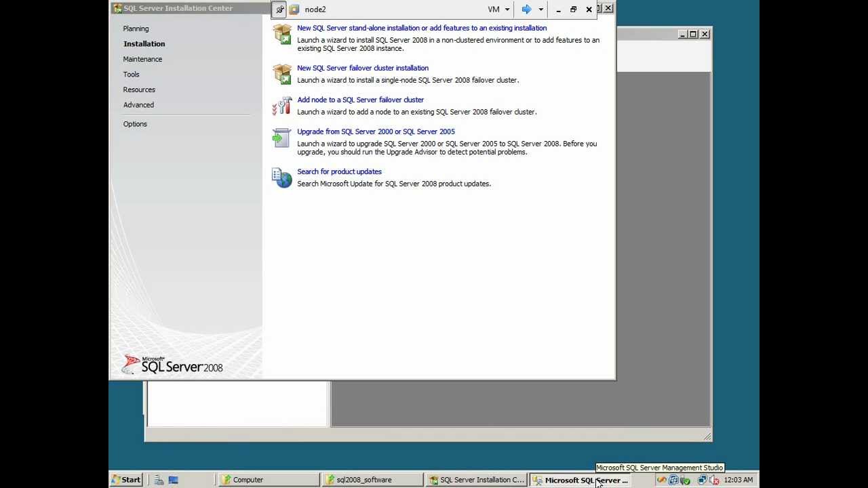Minimize the node2 VM toolbar

pyautogui.click(x=558, y=9)
